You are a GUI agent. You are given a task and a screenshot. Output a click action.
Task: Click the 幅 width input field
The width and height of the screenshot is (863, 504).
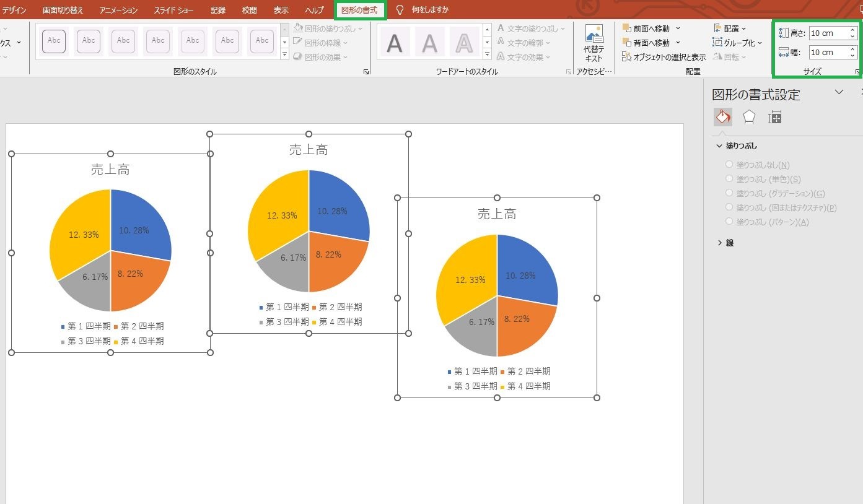point(829,53)
